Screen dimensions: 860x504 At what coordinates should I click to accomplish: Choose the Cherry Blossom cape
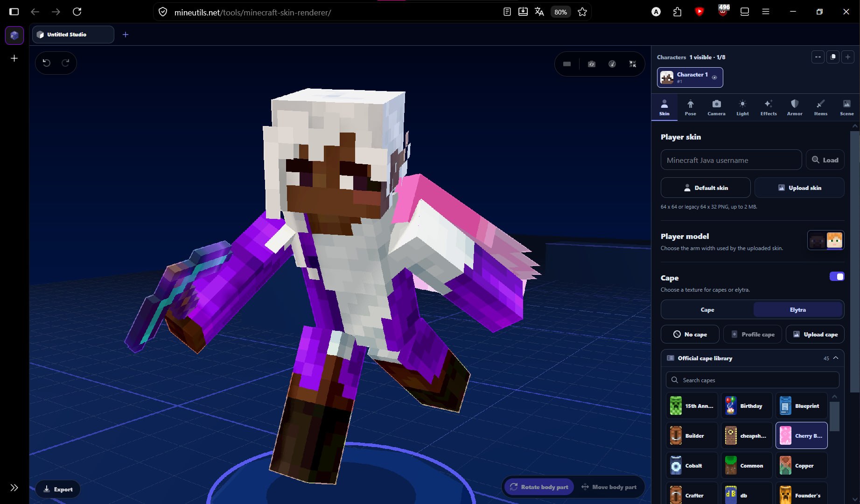coord(801,435)
